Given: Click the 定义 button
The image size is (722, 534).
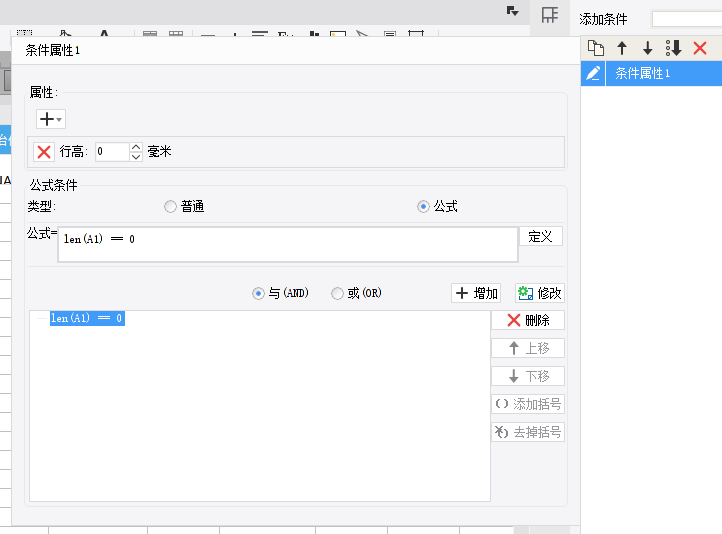Looking at the screenshot, I should (541, 237).
